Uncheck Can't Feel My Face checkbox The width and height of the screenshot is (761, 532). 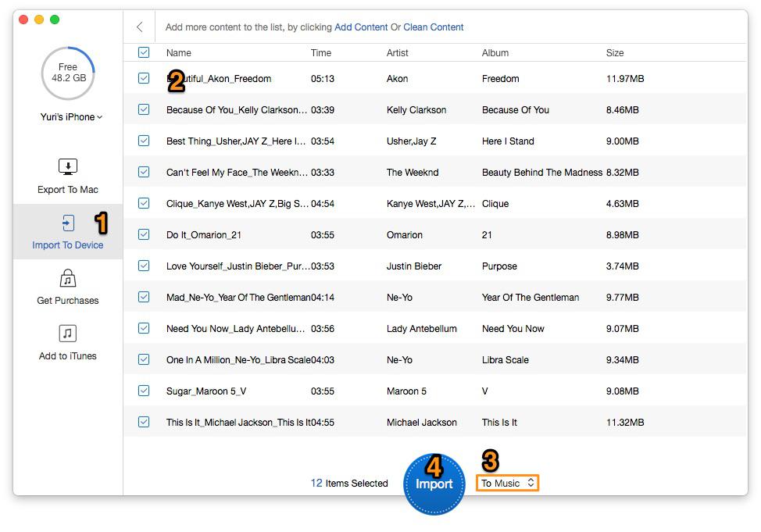pos(144,172)
